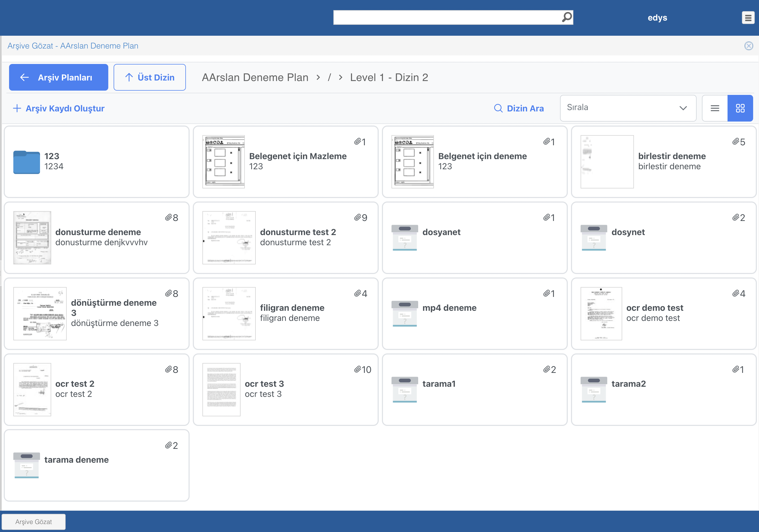This screenshot has width=759, height=532.
Task: Open the blue 123 folder icon
Action: click(26, 162)
